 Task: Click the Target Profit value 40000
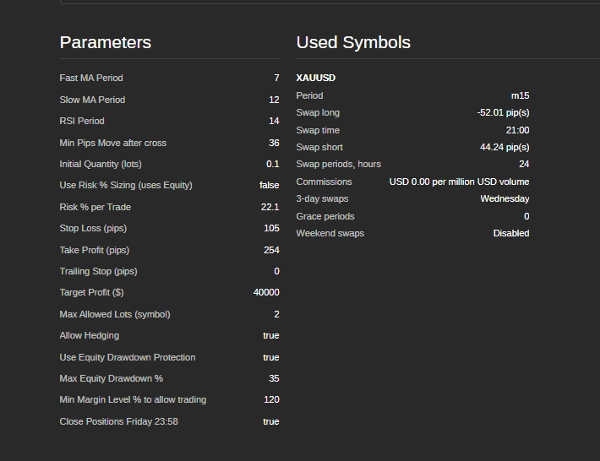[266, 292]
